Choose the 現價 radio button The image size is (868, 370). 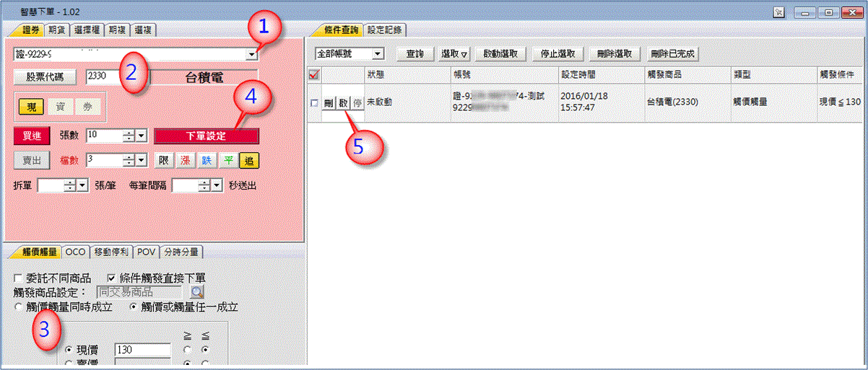pyautogui.click(x=69, y=350)
